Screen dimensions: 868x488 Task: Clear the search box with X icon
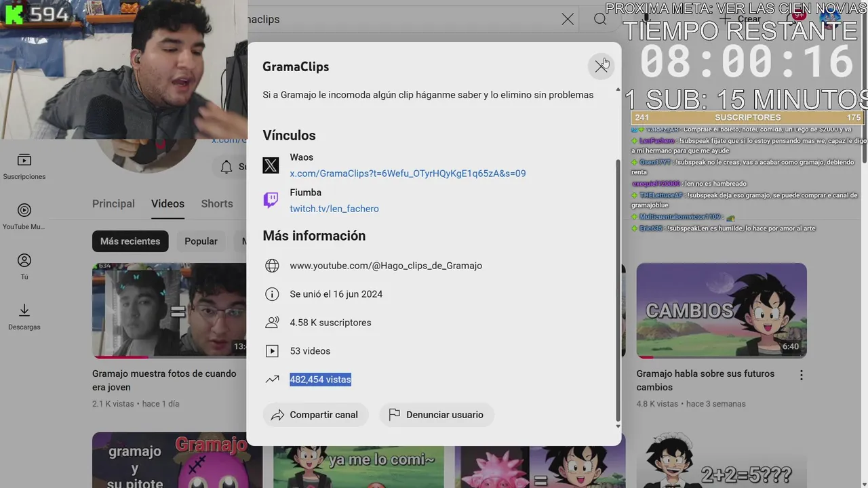568,19
